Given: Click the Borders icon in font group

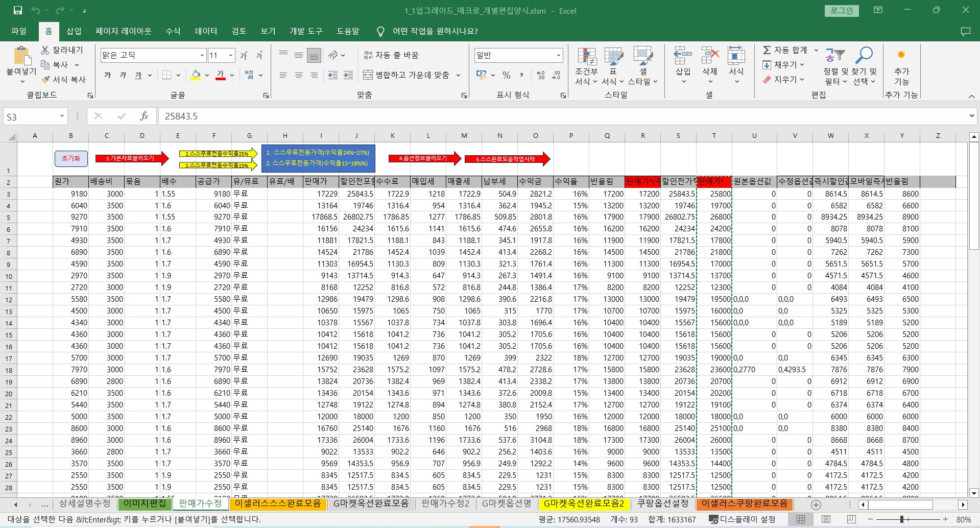Looking at the screenshot, I should point(166,75).
